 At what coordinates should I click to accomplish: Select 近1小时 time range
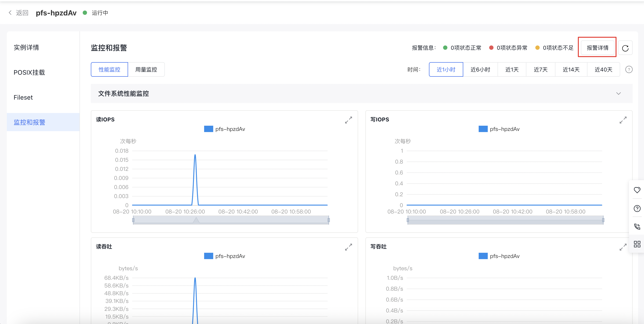click(446, 69)
